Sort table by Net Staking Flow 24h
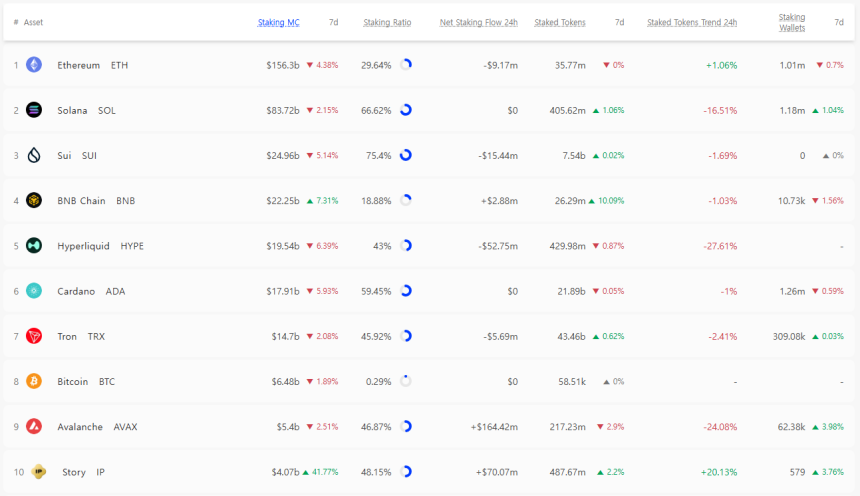The image size is (860, 496). pos(478,22)
